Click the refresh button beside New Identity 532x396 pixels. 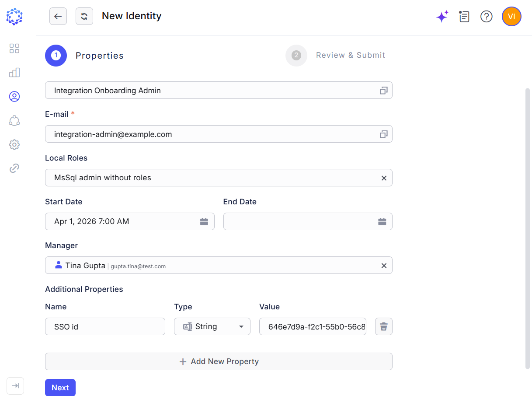point(84,16)
